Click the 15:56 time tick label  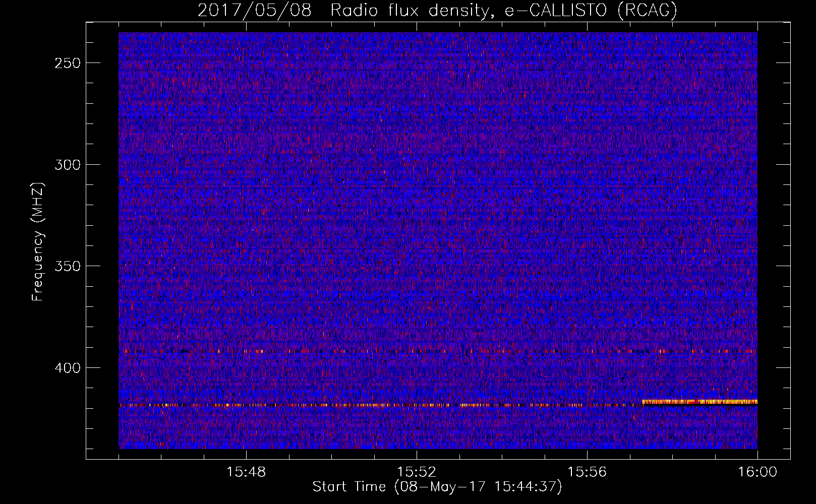(x=587, y=472)
